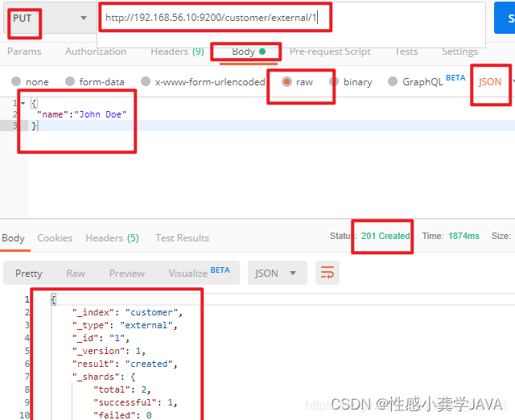Open the request Settings tab
Viewport: 515px width, 420px height.
pos(459,51)
